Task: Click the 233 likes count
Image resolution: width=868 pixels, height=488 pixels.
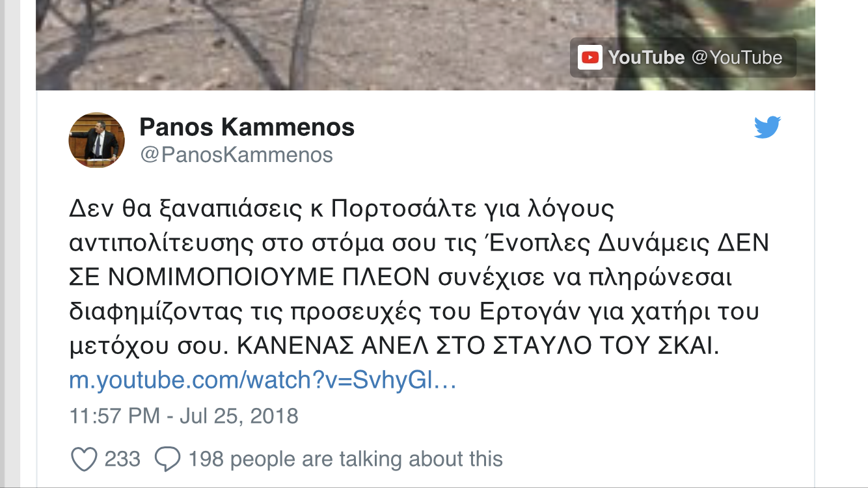Action: coord(122,459)
